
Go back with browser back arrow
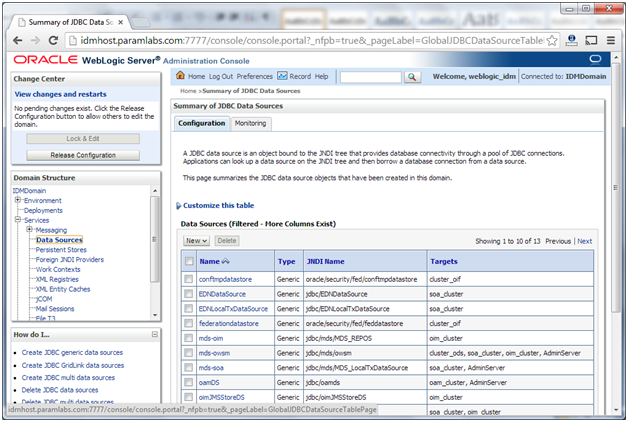click(18, 40)
